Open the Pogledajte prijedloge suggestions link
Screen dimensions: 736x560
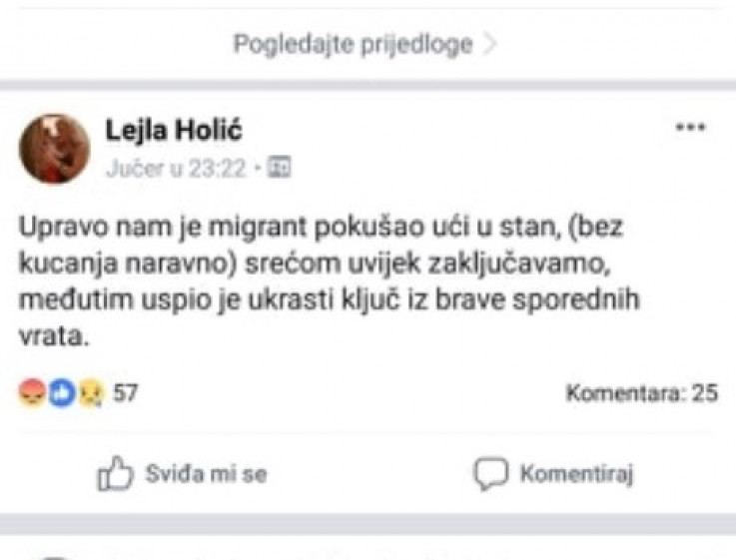coord(352,46)
